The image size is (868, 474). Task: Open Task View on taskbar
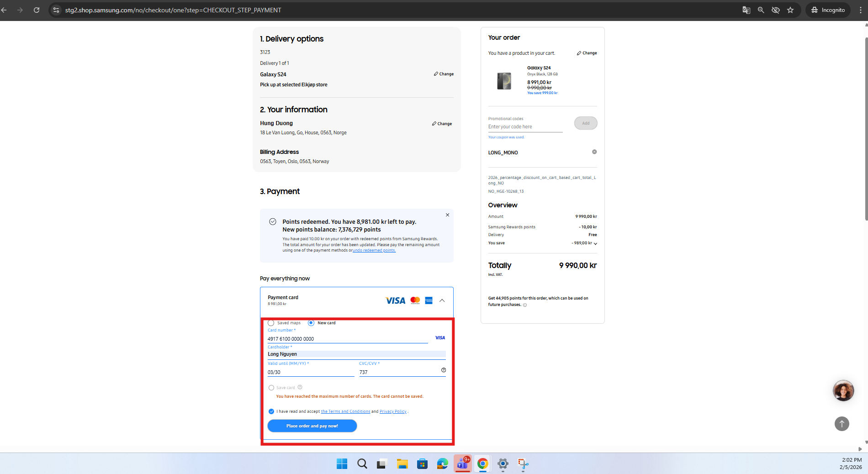pyautogui.click(x=382, y=464)
